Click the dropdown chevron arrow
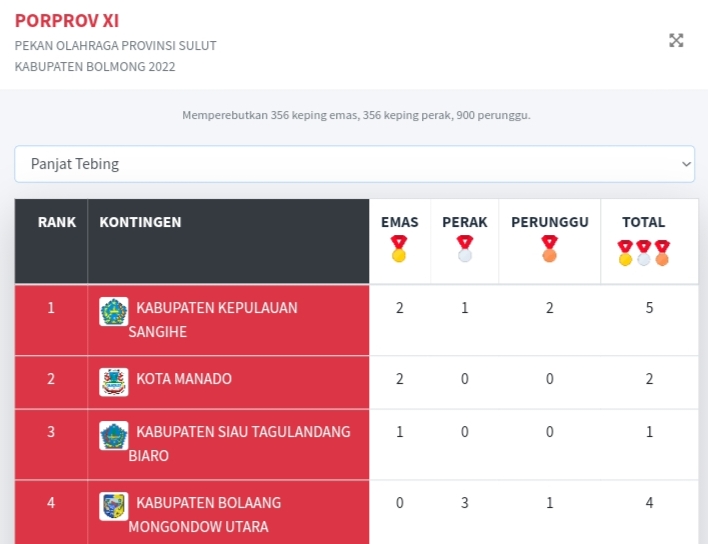The width and height of the screenshot is (708, 544). pos(686,164)
